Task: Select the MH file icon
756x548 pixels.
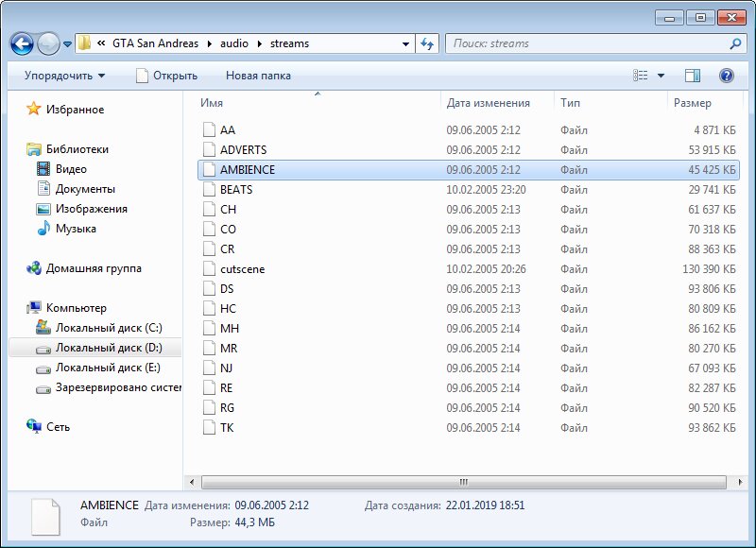Action: tap(209, 328)
